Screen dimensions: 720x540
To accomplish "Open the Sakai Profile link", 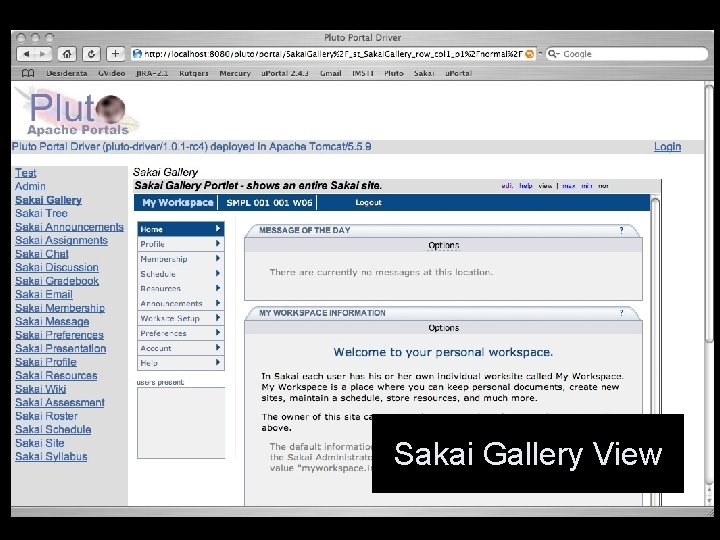I will [45, 362].
